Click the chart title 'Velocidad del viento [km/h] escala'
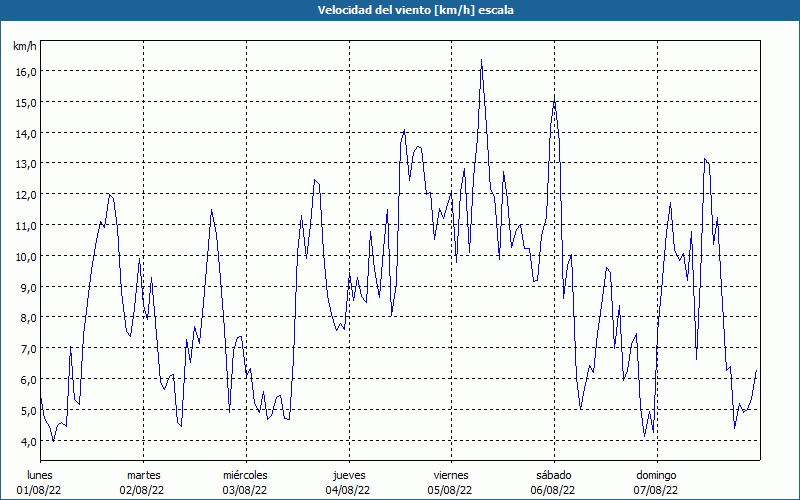This screenshot has width=800, height=500. pos(415,10)
